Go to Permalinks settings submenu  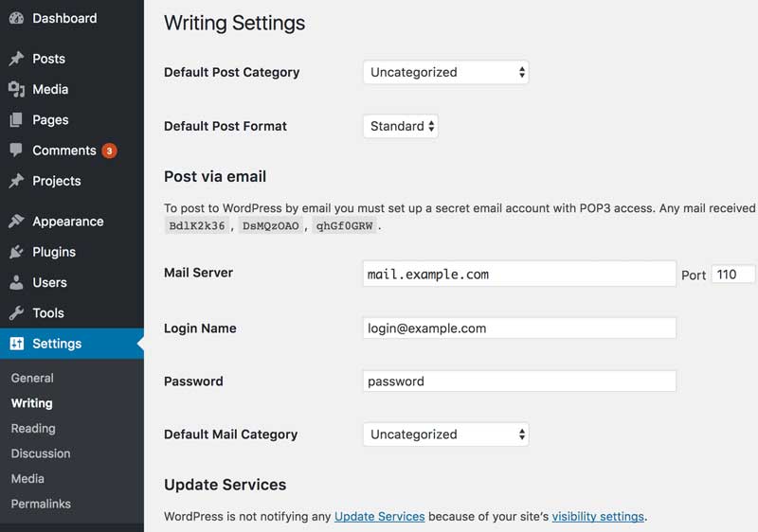41,504
